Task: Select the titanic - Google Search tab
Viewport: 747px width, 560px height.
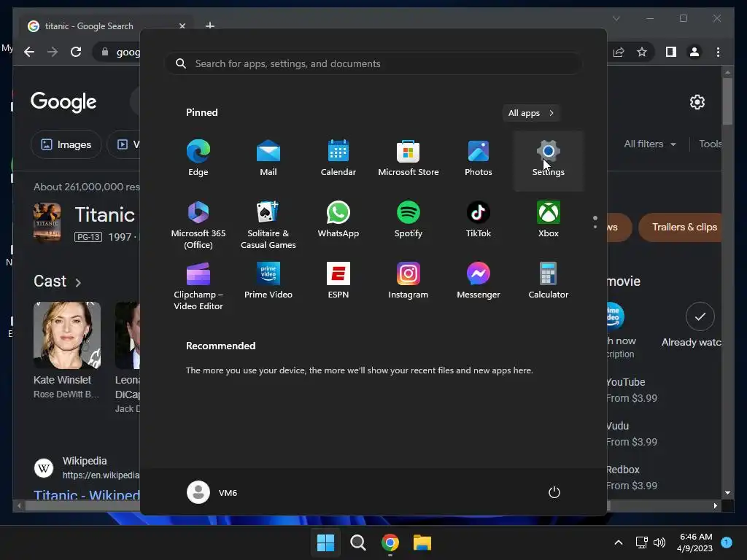Action: [x=107, y=26]
